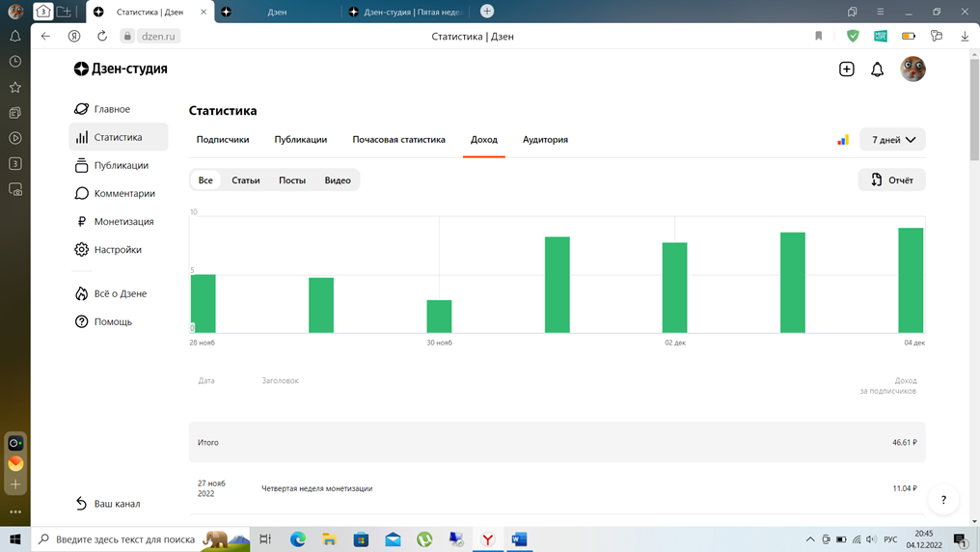Image resolution: width=980 pixels, height=552 pixels.
Task: Click the Итого total 46.61 ₽ value
Action: 905,443
